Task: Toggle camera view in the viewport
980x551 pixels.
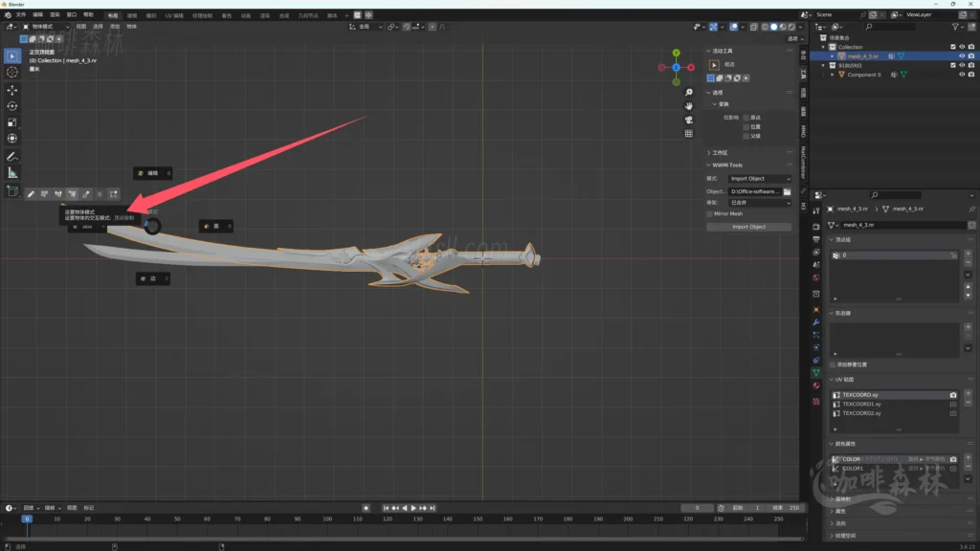Action: pyautogui.click(x=688, y=120)
